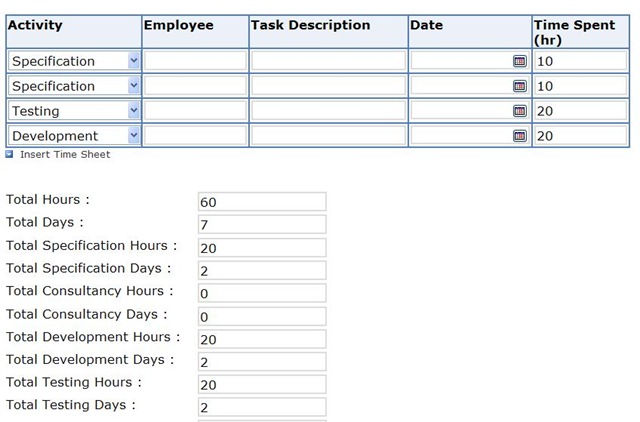Open the Testing activity dropdown
Viewport: 640px width, 422px height.
[134, 111]
